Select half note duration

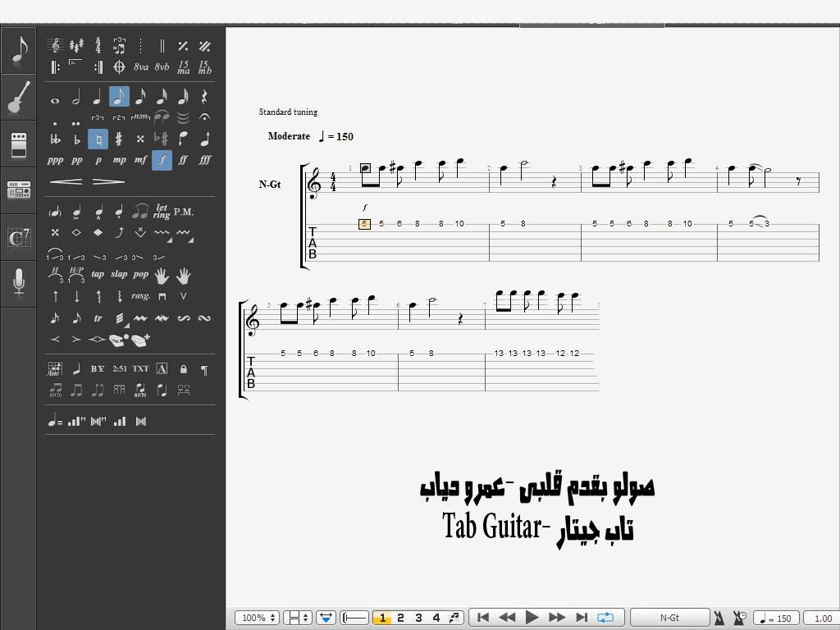[x=76, y=97]
